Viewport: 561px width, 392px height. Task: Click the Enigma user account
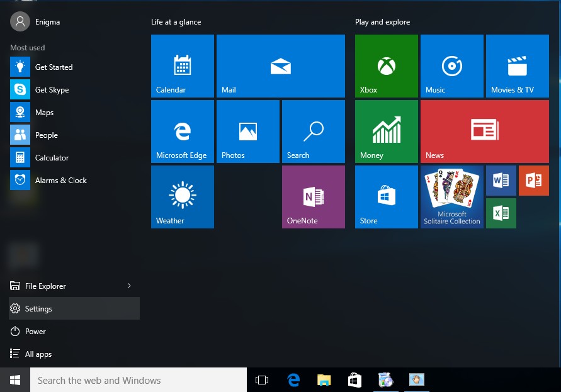pos(35,21)
